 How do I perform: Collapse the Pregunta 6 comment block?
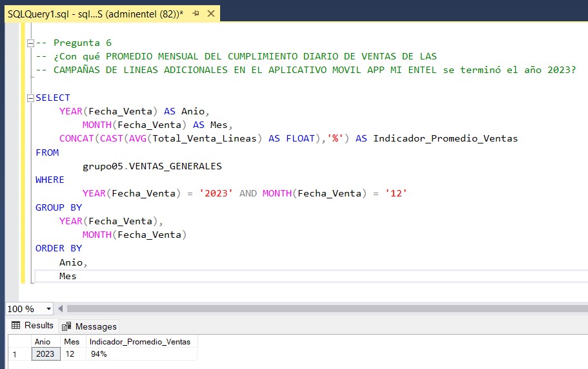pos(30,43)
